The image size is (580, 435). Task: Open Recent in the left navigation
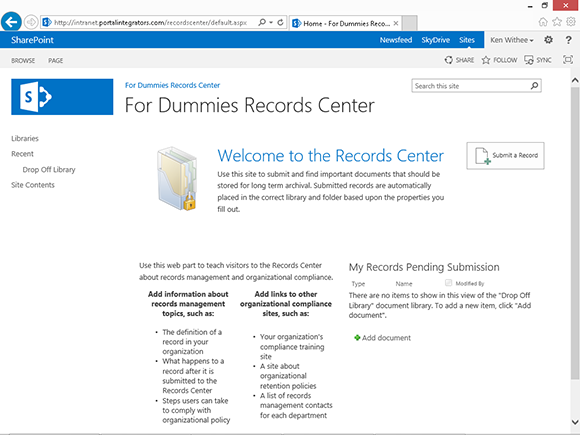[22, 154]
